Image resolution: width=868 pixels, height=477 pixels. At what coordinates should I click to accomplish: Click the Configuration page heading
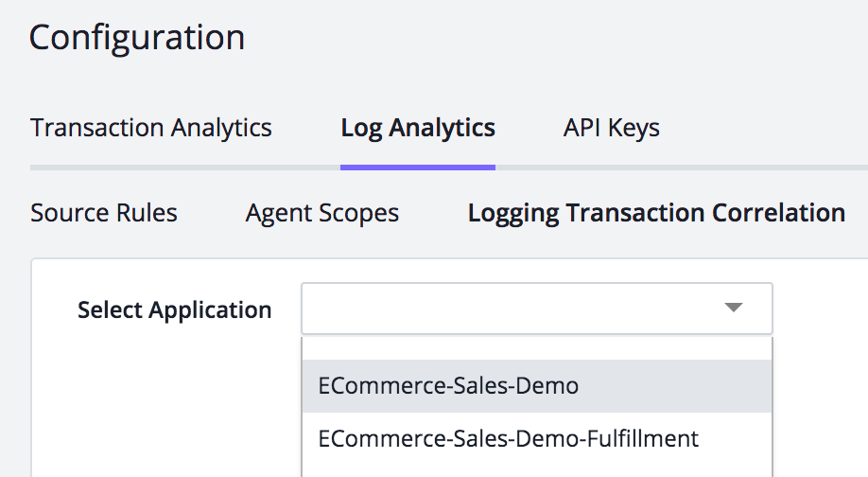tap(137, 38)
